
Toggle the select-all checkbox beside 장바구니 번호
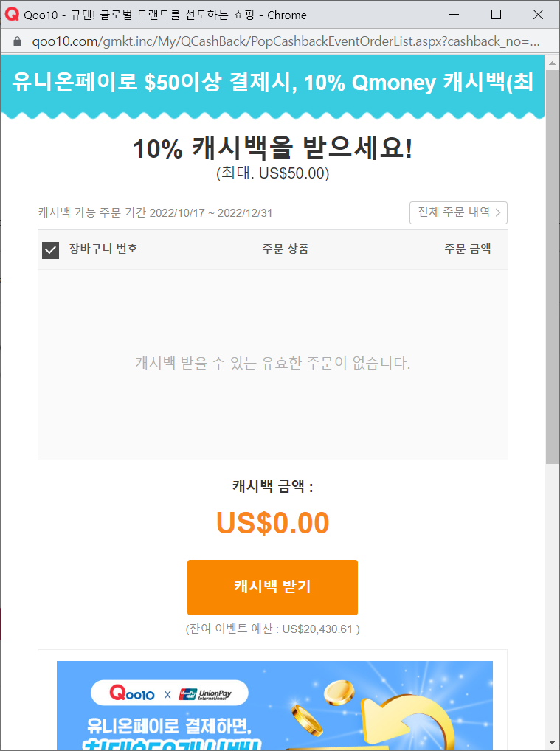point(50,250)
